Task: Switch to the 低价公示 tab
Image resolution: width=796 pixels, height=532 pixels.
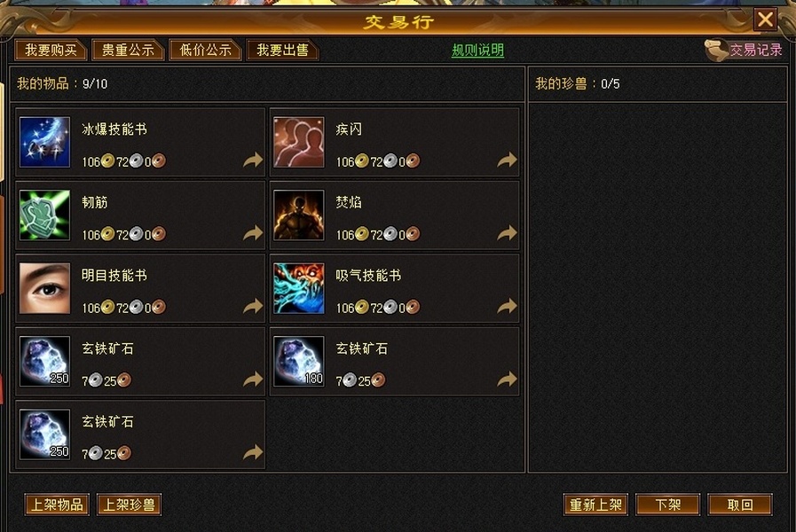Action: coord(205,50)
